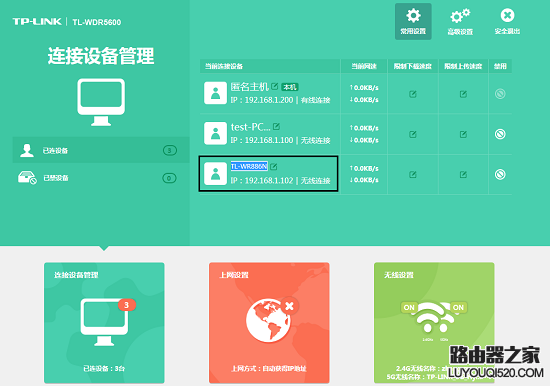The height and width of the screenshot is (386, 550).
Task: Click disabled block icon for 匿名主机
Action: coord(500,94)
